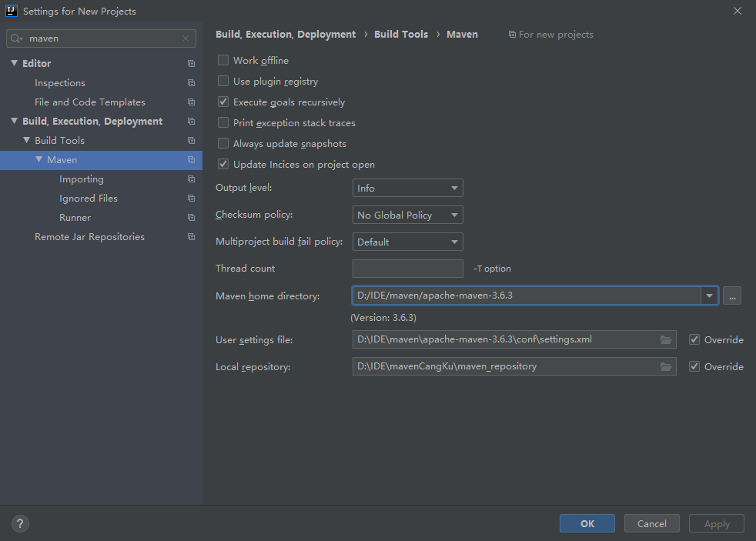The image size is (756, 541).
Task: Open folder browser for Local repository
Action: pyautogui.click(x=666, y=366)
